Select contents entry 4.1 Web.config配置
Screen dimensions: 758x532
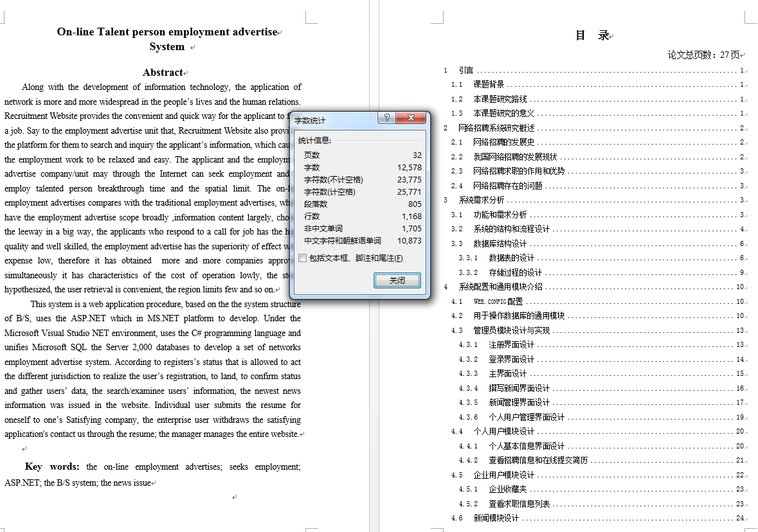[599, 301]
